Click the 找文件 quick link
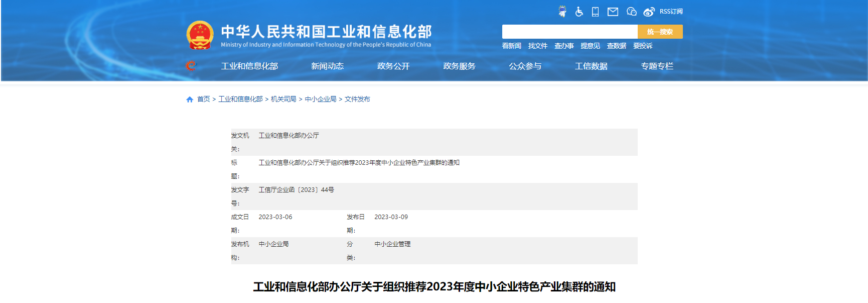This screenshot has height=303, width=868. pos(537,46)
